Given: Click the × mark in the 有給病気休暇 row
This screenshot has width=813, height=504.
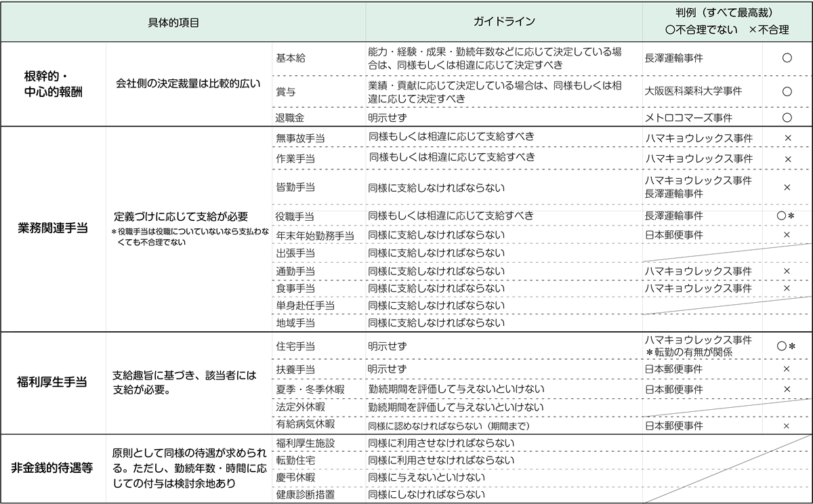Looking at the screenshot, I should coord(787,426).
